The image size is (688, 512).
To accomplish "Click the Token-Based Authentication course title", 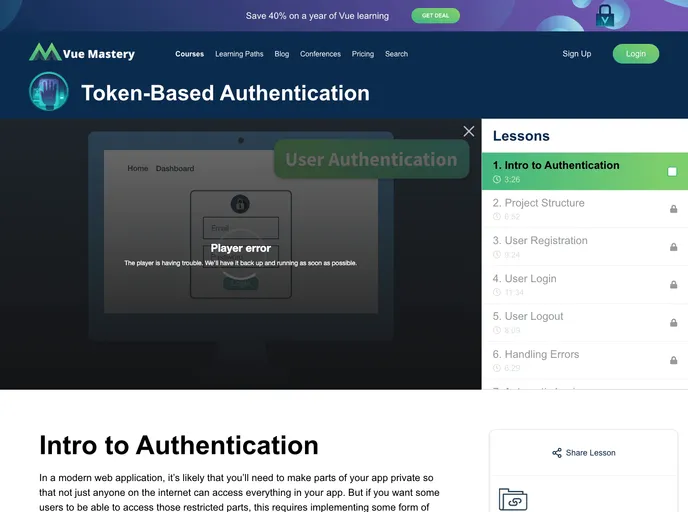I will (226, 93).
